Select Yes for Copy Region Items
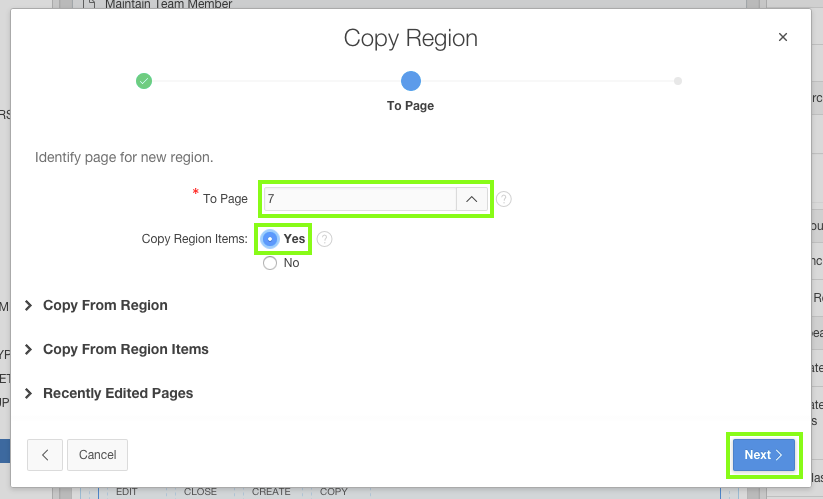823x499 pixels. point(270,239)
